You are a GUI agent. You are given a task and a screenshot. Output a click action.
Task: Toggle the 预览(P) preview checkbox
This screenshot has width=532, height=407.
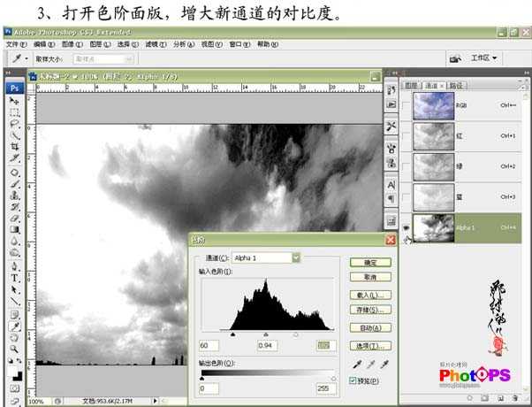click(353, 380)
